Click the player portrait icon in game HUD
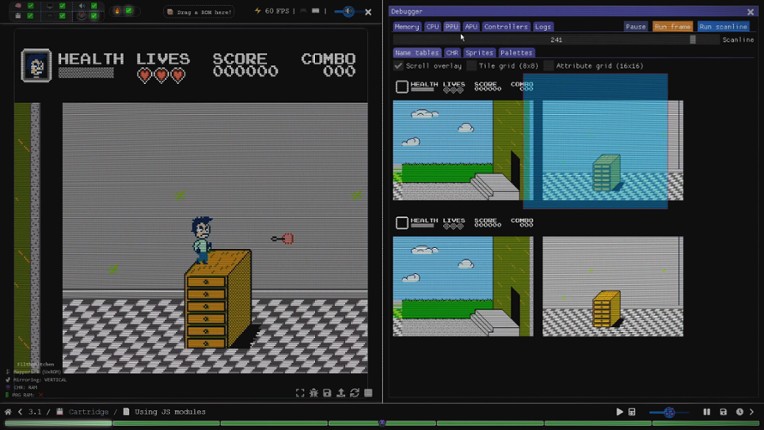Image resolution: width=764 pixels, height=430 pixels. click(x=36, y=65)
